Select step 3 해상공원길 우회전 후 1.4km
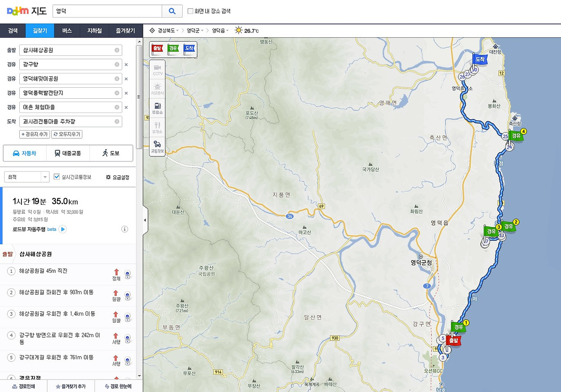 68,317
